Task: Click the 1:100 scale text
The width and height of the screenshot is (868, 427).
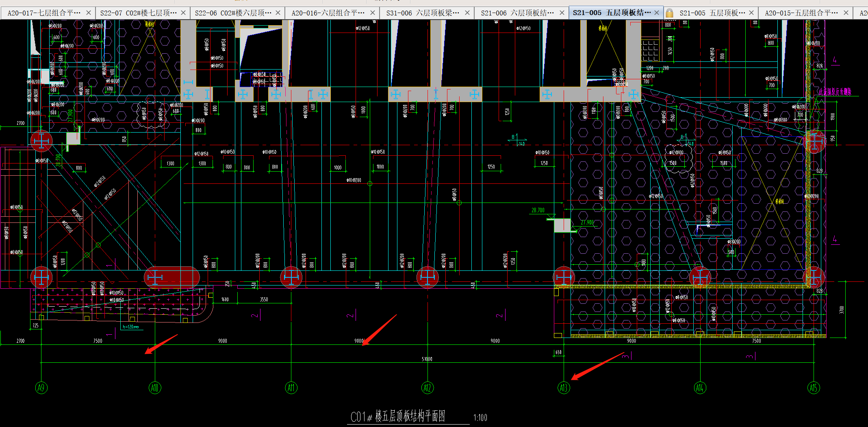Action: (x=480, y=418)
